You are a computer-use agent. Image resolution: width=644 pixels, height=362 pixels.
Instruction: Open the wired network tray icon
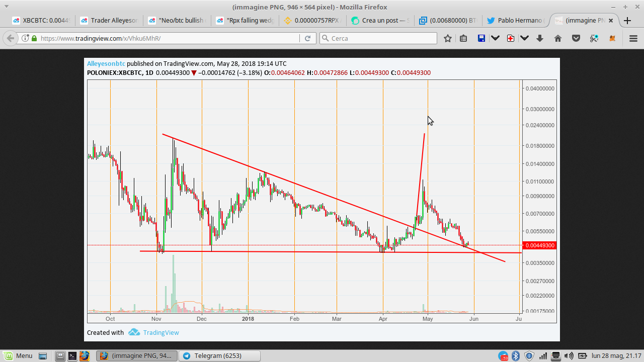[x=556, y=356]
